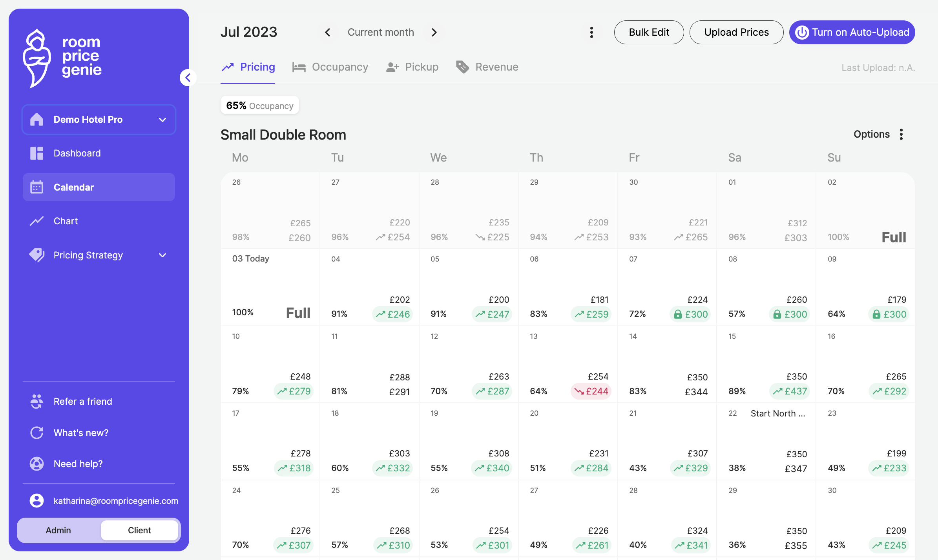
Task: Switch to Admin view
Action: click(58, 530)
